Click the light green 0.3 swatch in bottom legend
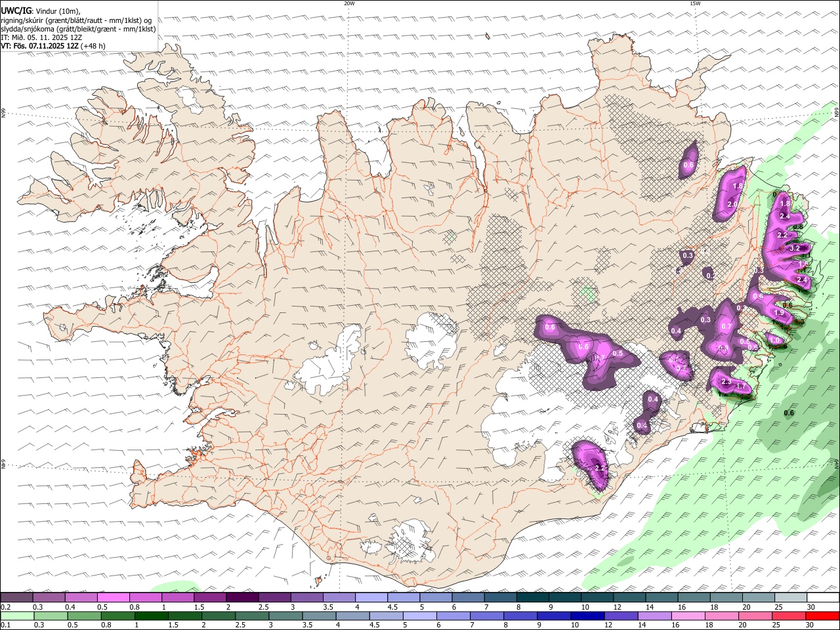This screenshot has height=630, width=840. pyautogui.click(x=51, y=616)
